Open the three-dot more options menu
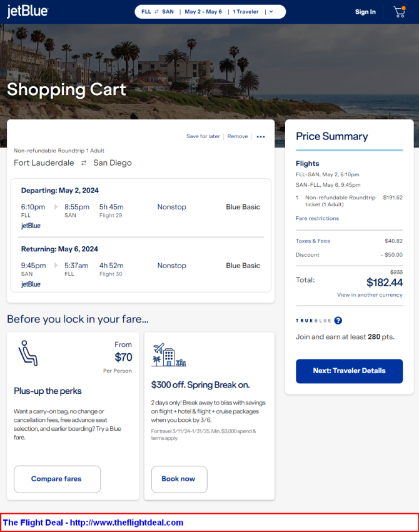 [x=261, y=137]
